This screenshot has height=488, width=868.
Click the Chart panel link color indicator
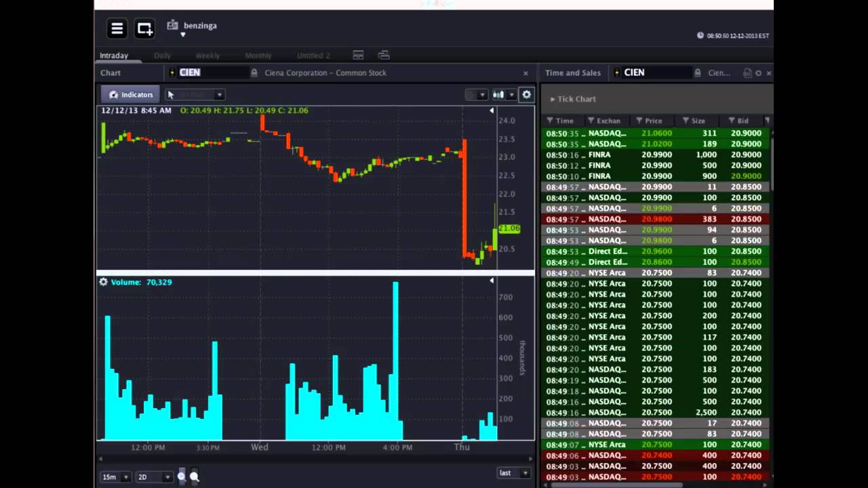pyautogui.click(x=172, y=73)
